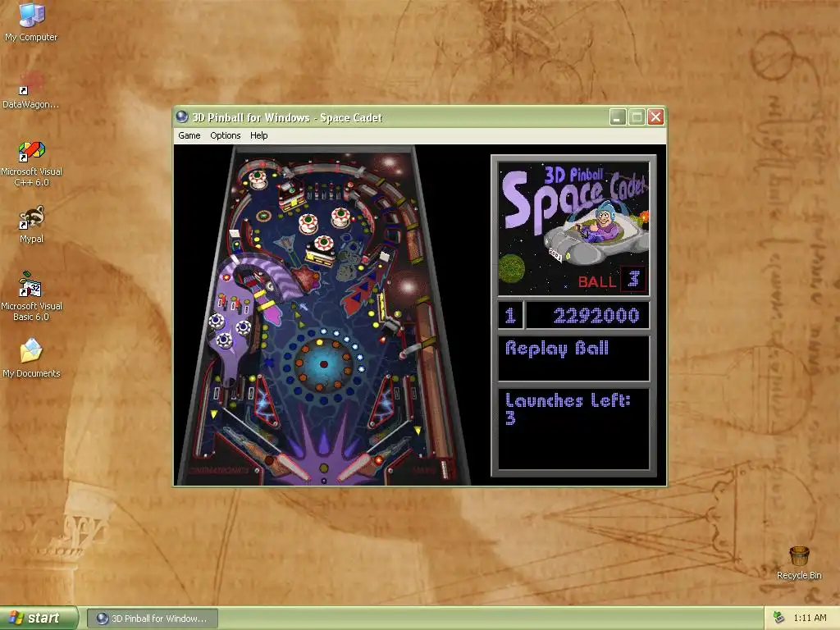Minimize the 3D Pinball window
The height and width of the screenshot is (630, 840).
[618, 116]
